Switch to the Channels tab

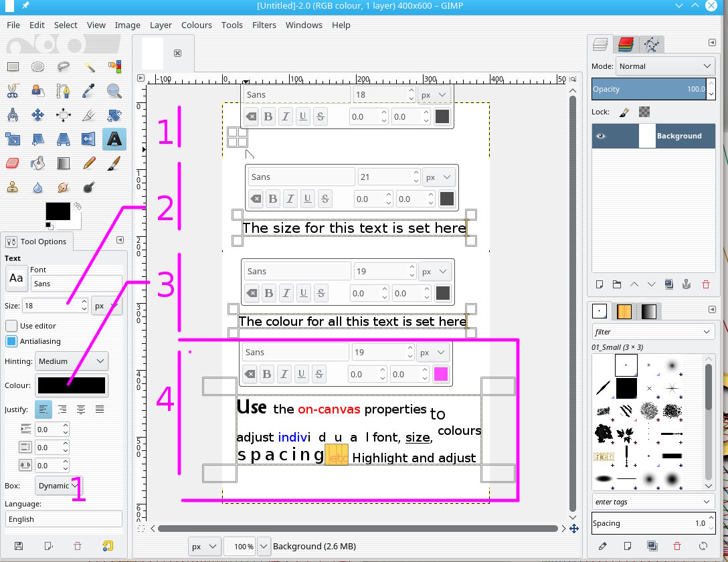point(626,45)
